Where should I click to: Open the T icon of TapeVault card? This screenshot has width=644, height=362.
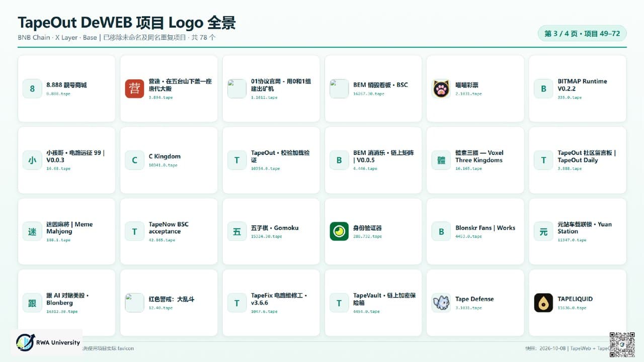[339, 303]
